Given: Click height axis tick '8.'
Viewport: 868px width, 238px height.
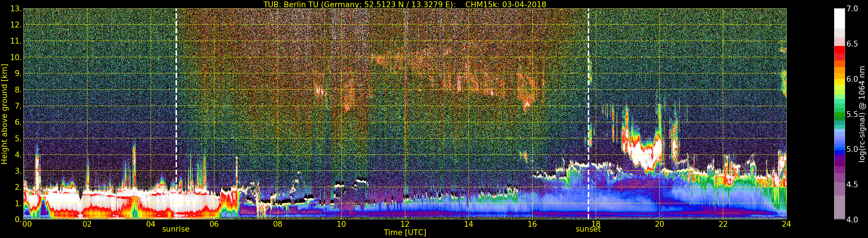Looking at the screenshot, I should pyautogui.click(x=18, y=90).
